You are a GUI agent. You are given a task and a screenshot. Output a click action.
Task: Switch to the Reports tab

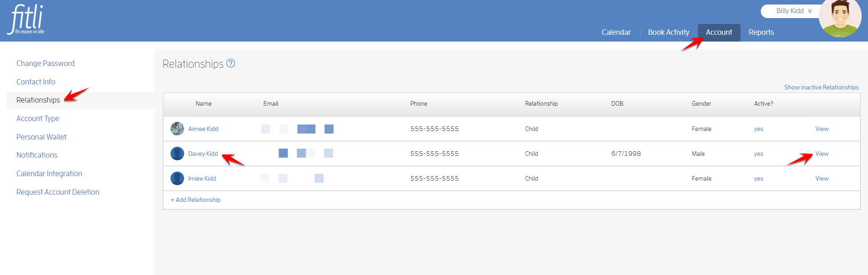click(x=761, y=32)
